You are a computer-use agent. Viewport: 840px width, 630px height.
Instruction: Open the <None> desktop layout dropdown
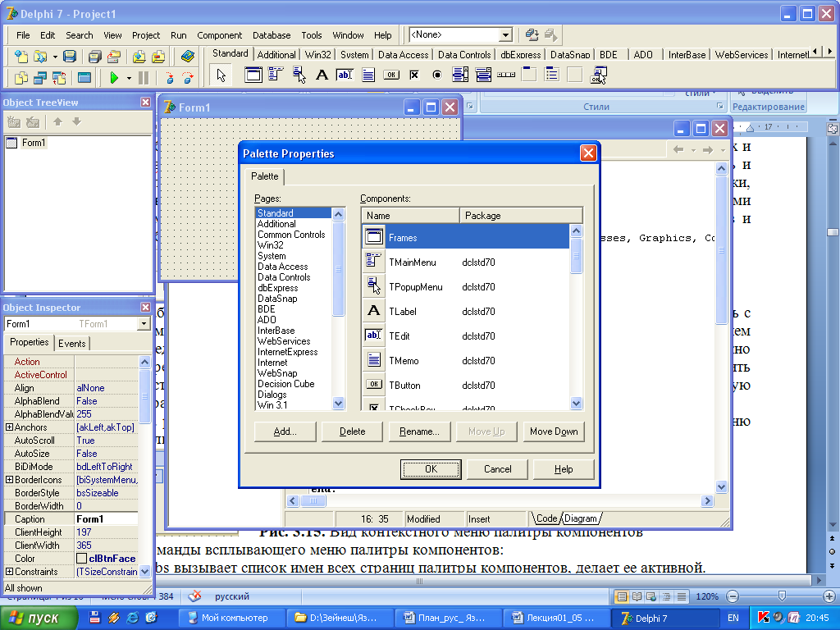click(x=505, y=35)
